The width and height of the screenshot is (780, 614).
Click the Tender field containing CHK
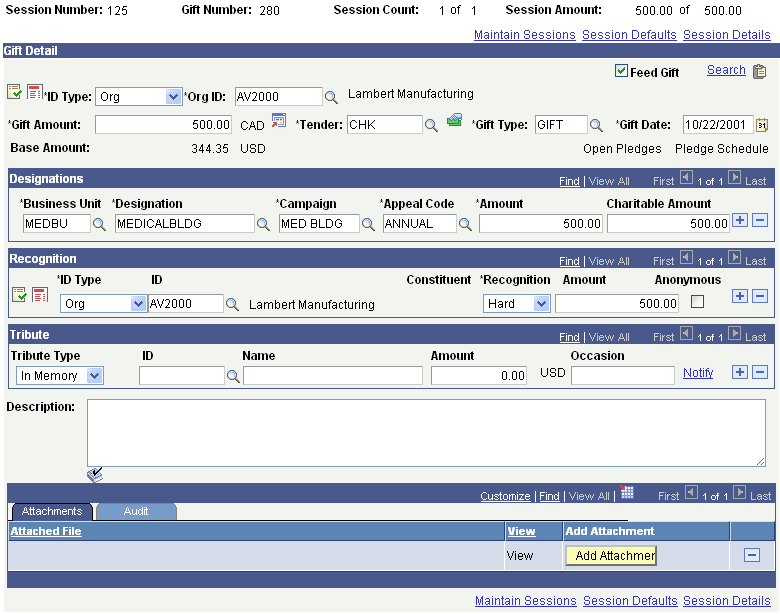[x=385, y=124]
